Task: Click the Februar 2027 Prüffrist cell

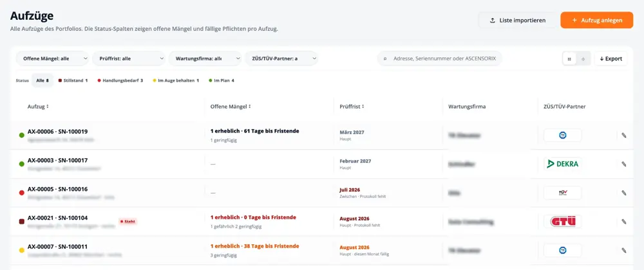Action: [355, 161]
